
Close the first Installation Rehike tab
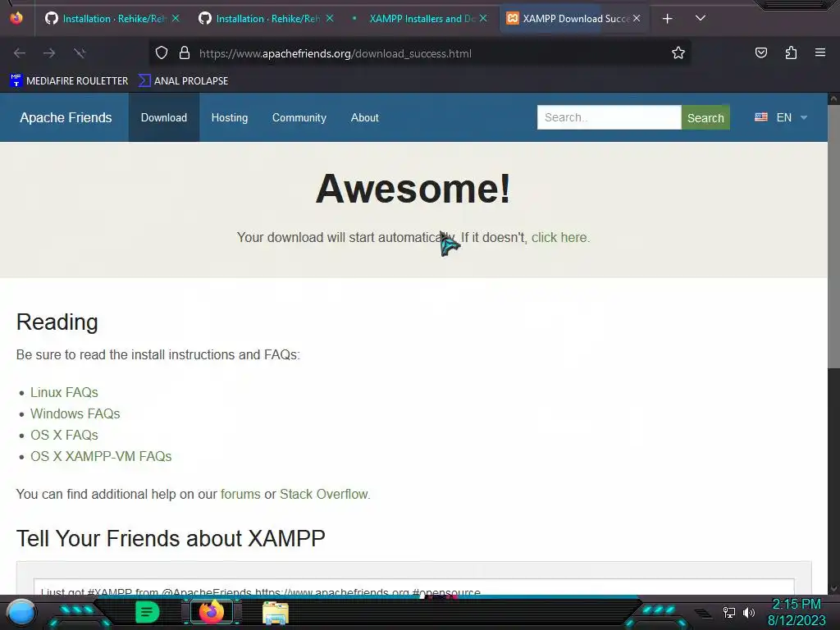tap(176, 18)
